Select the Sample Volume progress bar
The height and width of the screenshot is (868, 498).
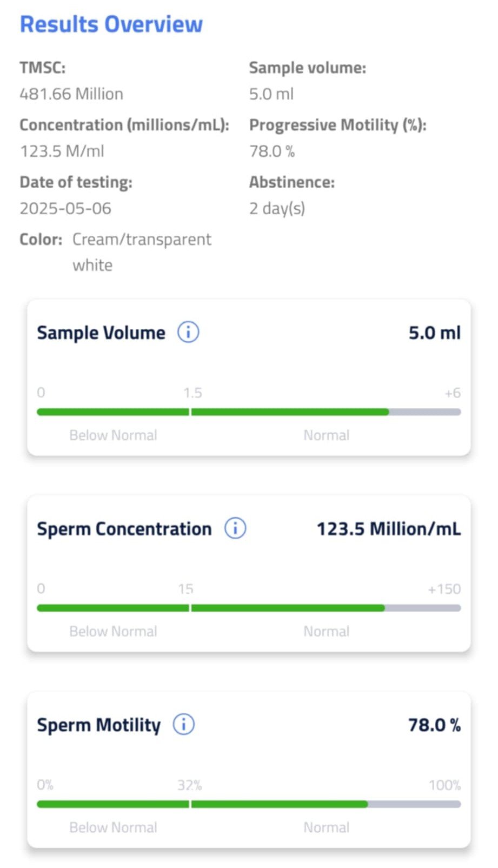pyautogui.click(x=249, y=412)
